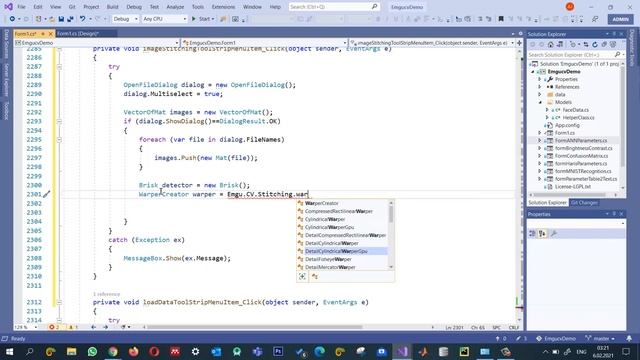Open the Build menu
640x360 pixels.
coord(112,7)
